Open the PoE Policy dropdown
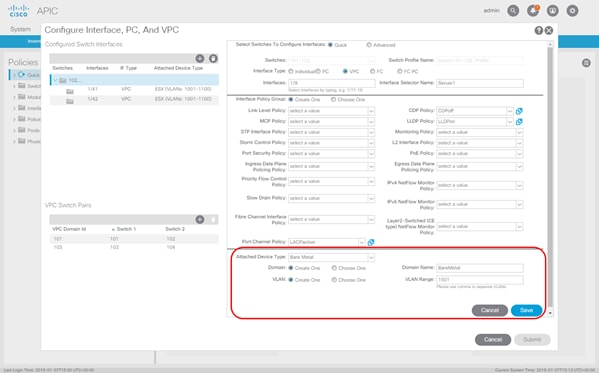The width and height of the screenshot is (599, 373). (519, 154)
